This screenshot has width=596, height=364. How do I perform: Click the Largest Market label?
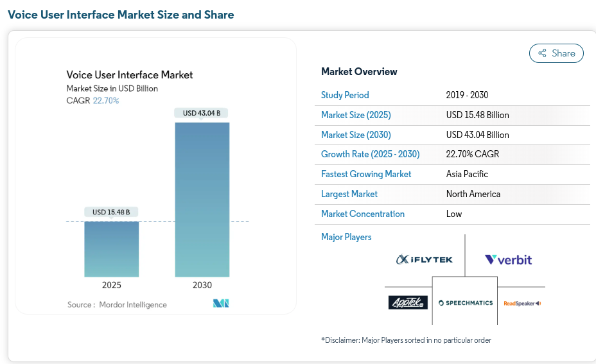point(349,194)
